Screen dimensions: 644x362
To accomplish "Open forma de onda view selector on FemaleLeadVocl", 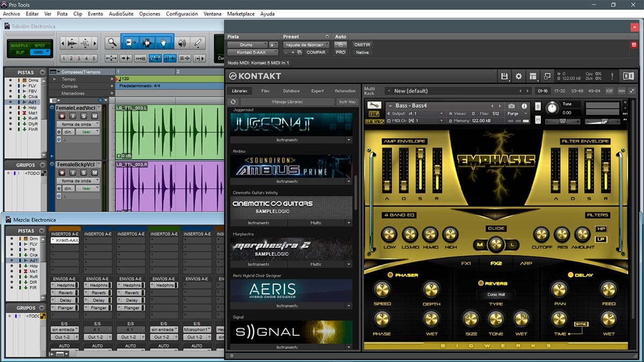I will tap(78, 124).
